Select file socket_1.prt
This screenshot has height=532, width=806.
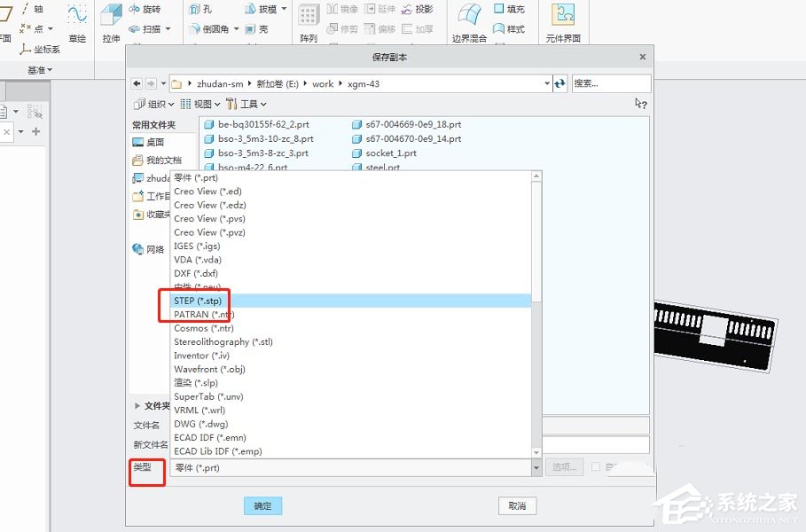[385, 153]
